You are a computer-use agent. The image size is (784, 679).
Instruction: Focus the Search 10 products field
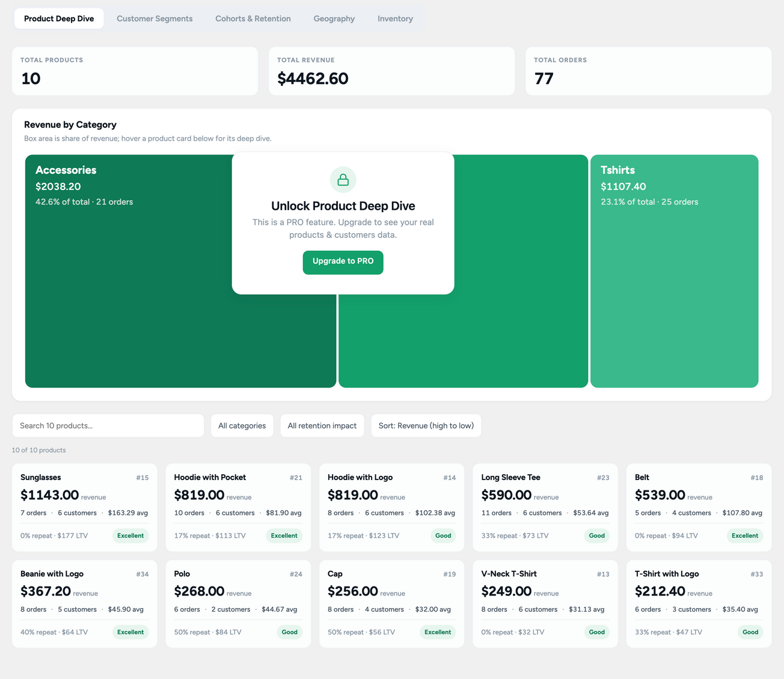pos(108,425)
